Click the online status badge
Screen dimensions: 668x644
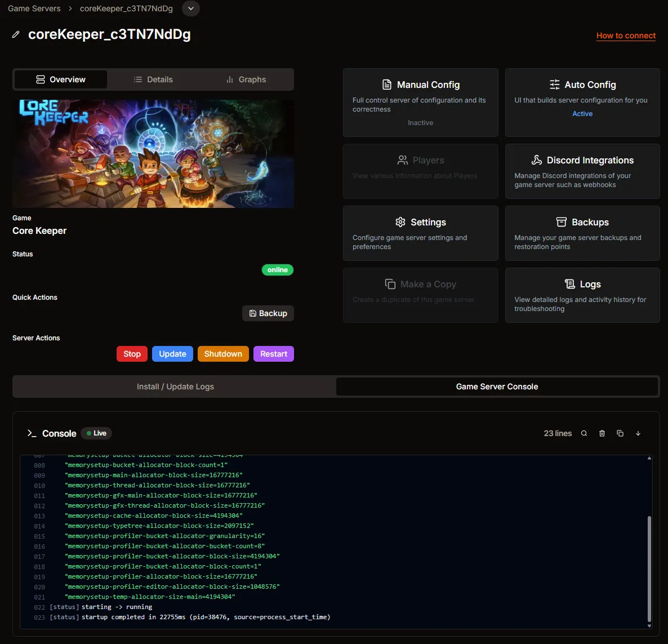pos(277,270)
